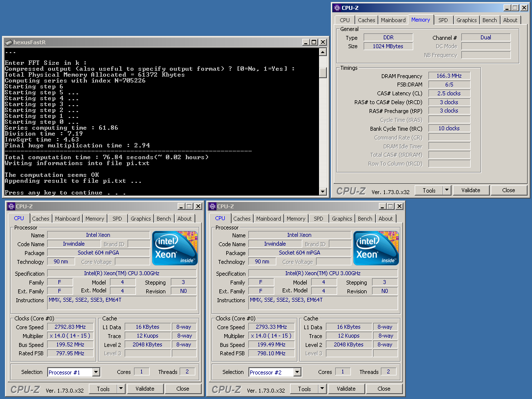Click the Instructions field in the Processor #1 window
Image resolution: width=532 pixels, height=399 pixels.
[122, 303]
